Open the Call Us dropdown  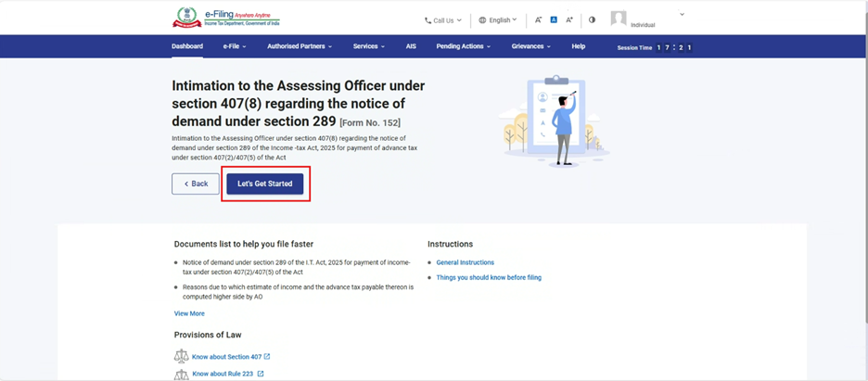coord(442,19)
